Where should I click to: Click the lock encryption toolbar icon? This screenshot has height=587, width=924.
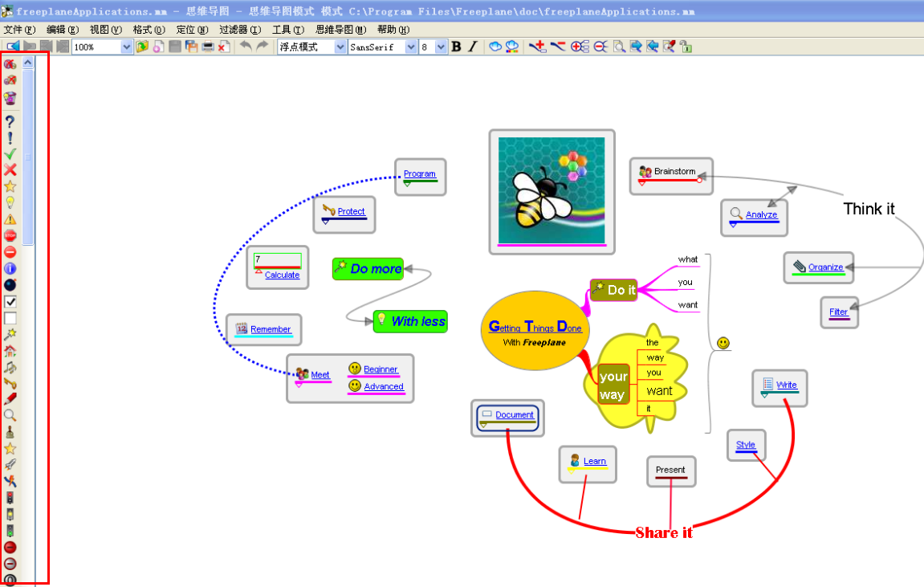tap(686, 47)
